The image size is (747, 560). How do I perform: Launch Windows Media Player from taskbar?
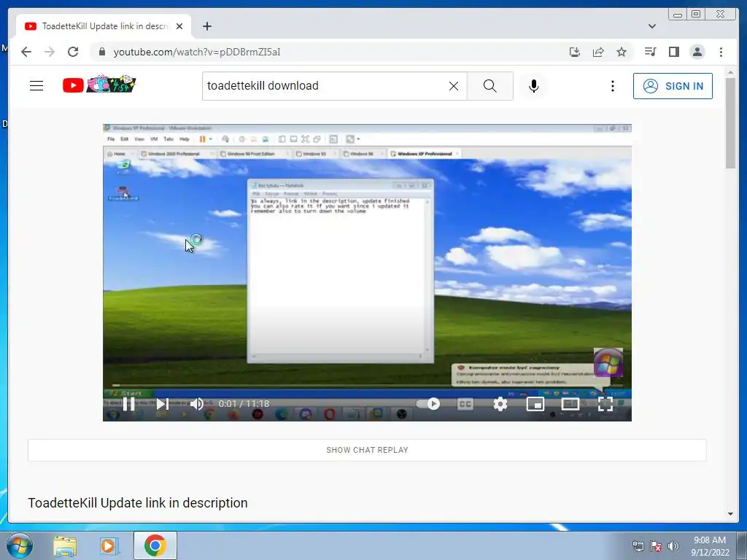[x=109, y=545]
